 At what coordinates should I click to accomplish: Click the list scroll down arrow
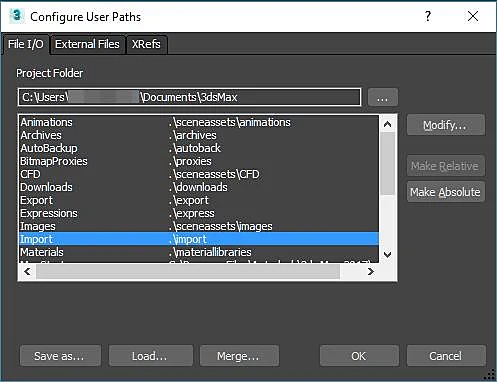click(387, 255)
